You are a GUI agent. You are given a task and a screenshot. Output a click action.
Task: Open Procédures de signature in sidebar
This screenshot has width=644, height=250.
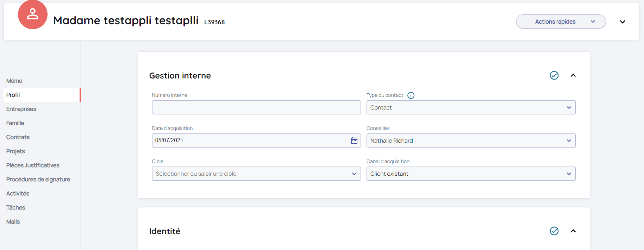(x=38, y=180)
